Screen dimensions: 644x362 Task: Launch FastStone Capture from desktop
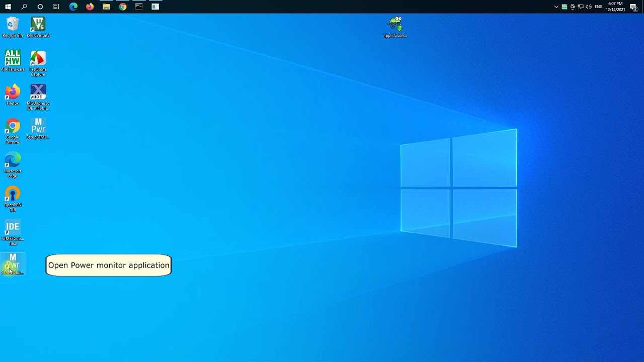pyautogui.click(x=38, y=60)
